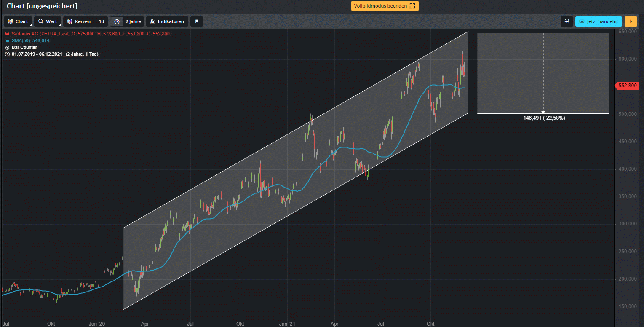
Task: Open the Indikatoren menu
Action: tap(167, 21)
